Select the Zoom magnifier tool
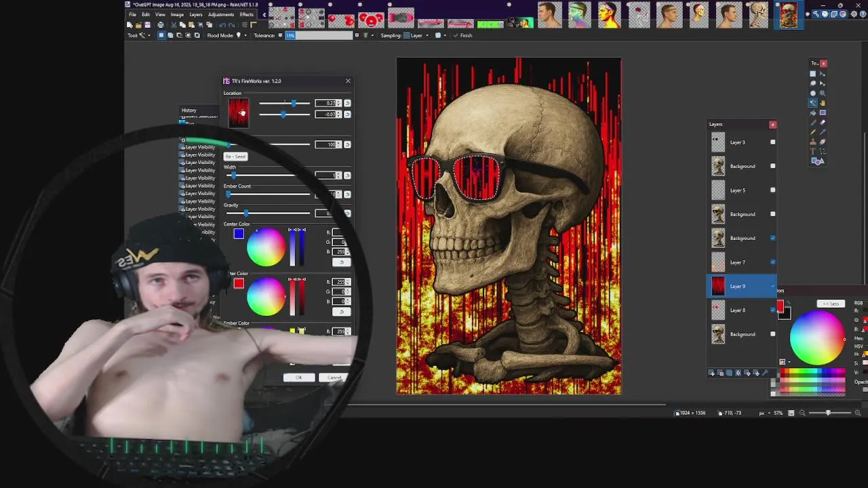This screenshot has height=488, width=868. [x=823, y=93]
